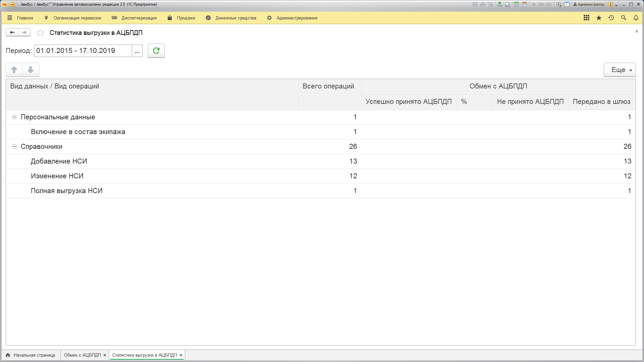Collapse the Справочники group

click(14, 146)
